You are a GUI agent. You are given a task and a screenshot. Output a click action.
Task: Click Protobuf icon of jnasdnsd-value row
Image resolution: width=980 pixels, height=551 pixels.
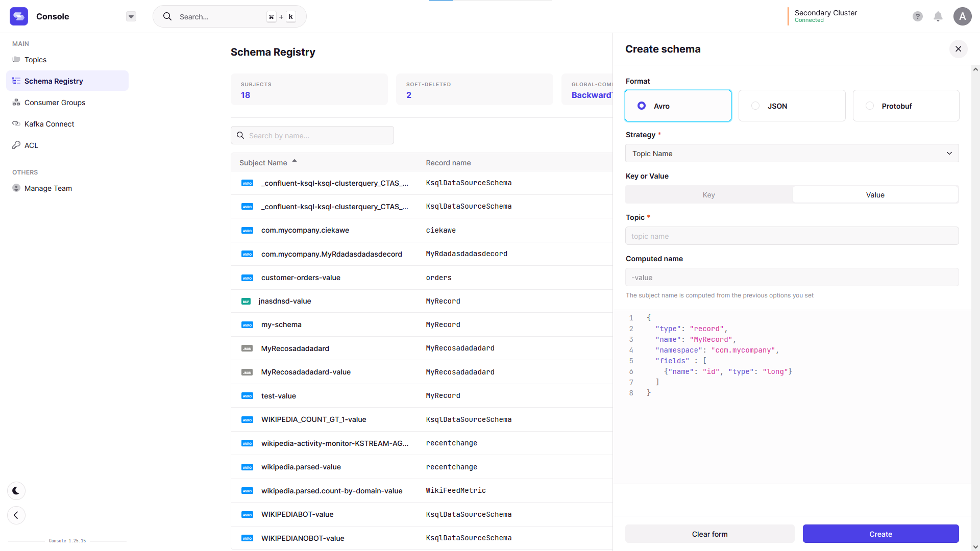pos(246,302)
